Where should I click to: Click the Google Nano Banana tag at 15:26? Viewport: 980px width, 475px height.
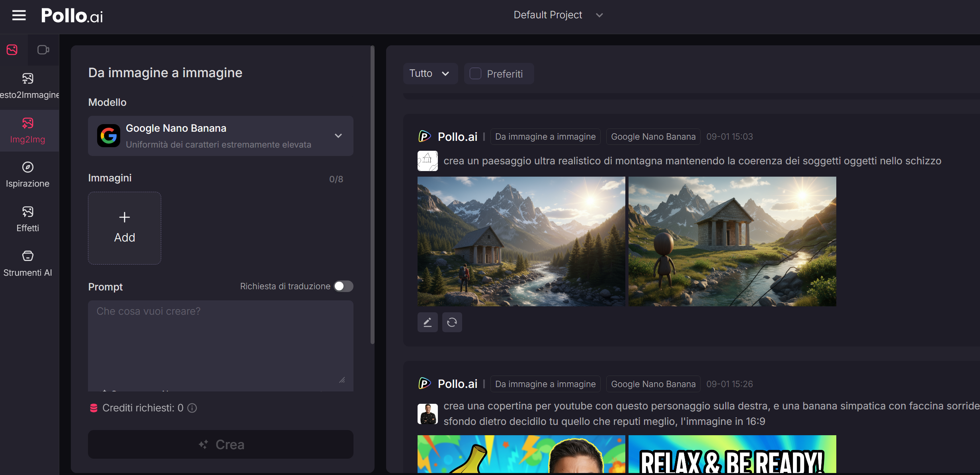[x=653, y=384]
